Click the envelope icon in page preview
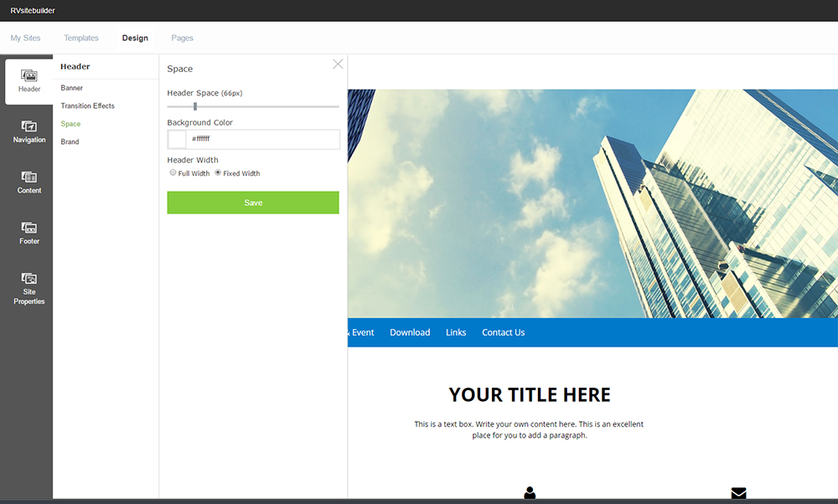 point(738,493)
